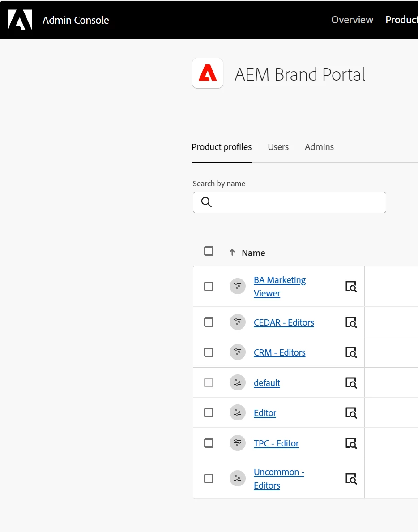Click the search magnifier icon
The image size is (418, 532).
point(206,202)
